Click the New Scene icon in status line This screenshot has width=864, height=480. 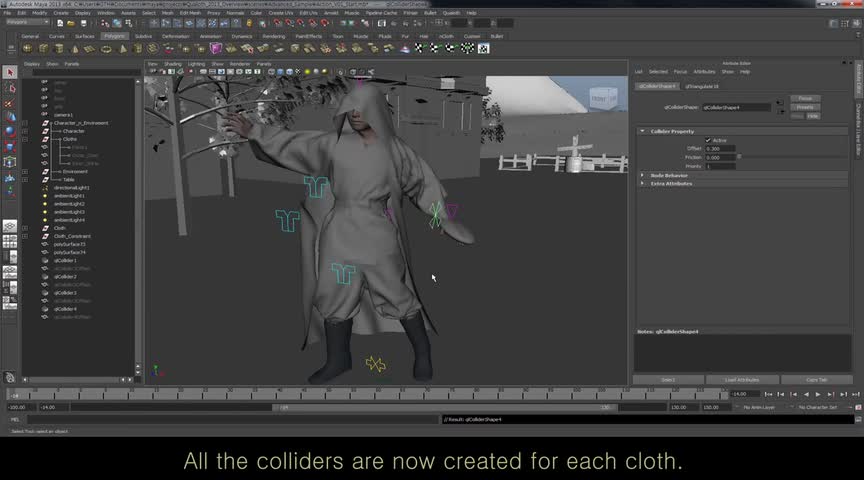coord(60,23)
